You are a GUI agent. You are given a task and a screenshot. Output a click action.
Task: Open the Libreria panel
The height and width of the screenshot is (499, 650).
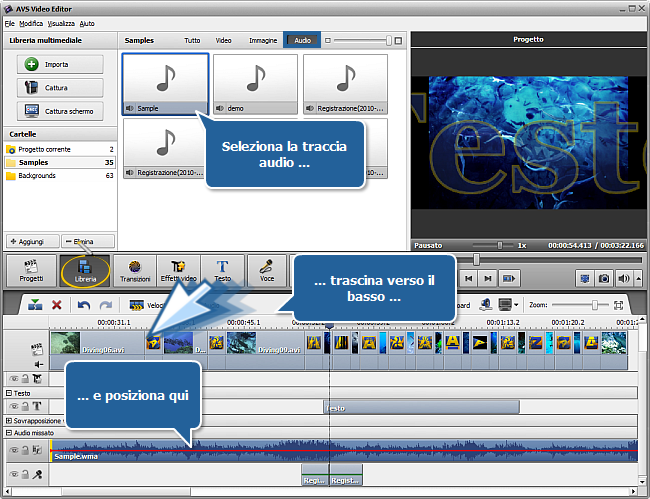click(85, 270)
